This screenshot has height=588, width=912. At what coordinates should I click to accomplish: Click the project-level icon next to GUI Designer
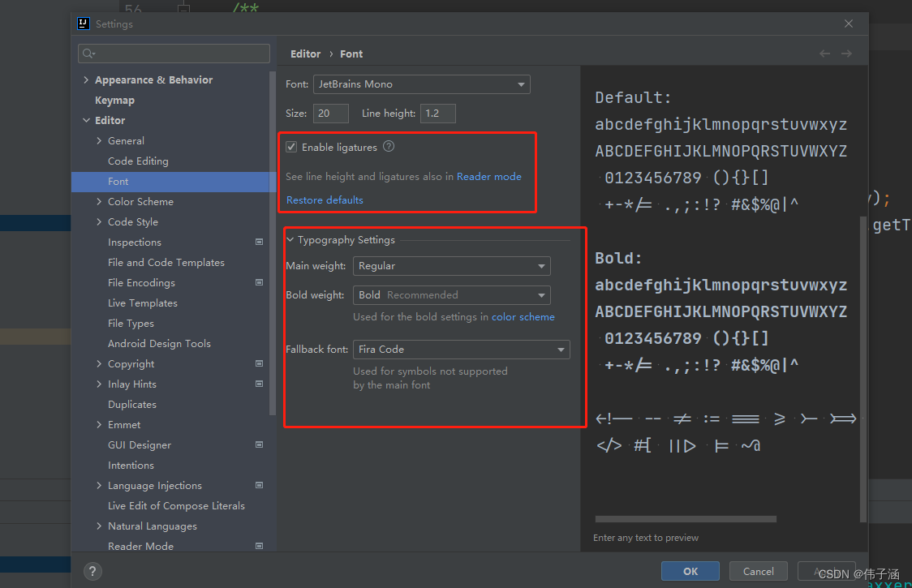tap(260, 445)
